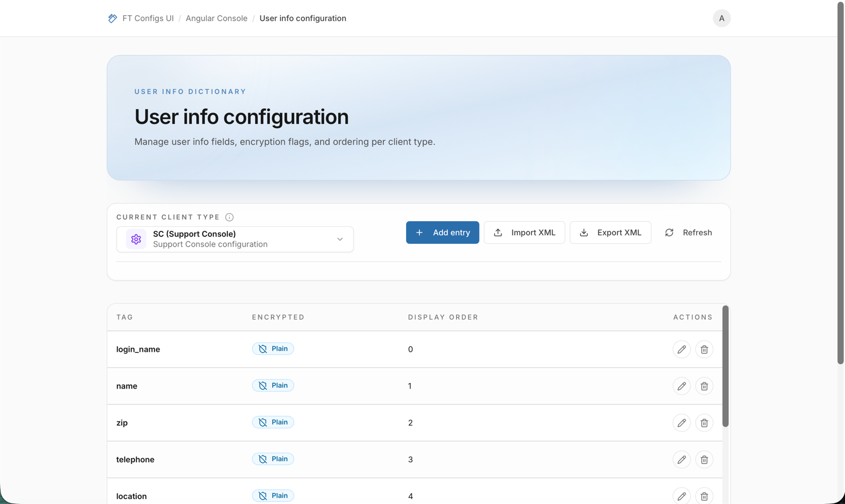This screenshot has width=845, height=504.
Task: Click the DISPLAY ORDER column header
Action: (443, 317)
